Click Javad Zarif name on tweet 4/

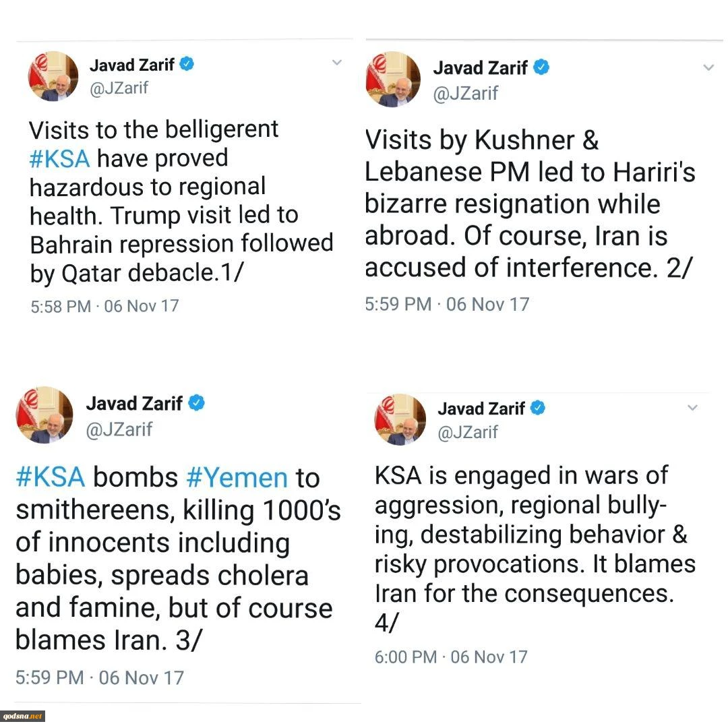(x=481, y=408)
